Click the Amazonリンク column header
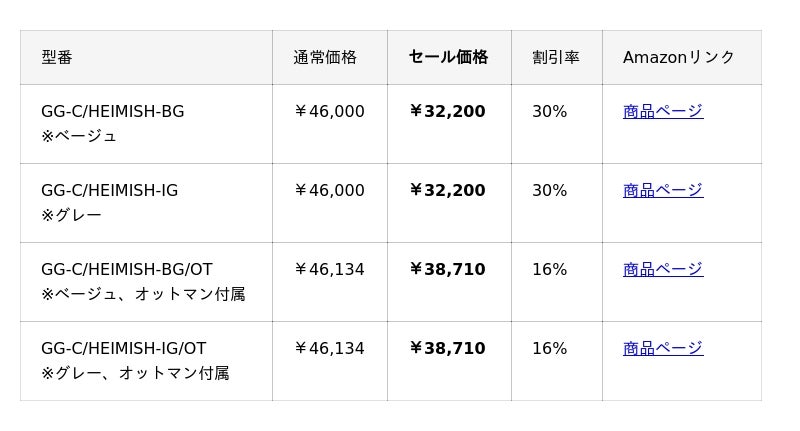 point(678,57)
